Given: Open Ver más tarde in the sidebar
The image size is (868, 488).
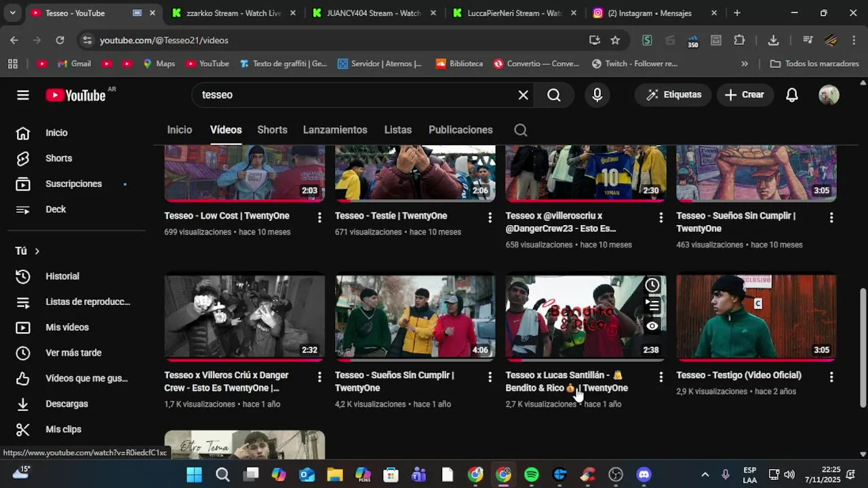Looking at the screenshot, I should (x=73, y=353).
